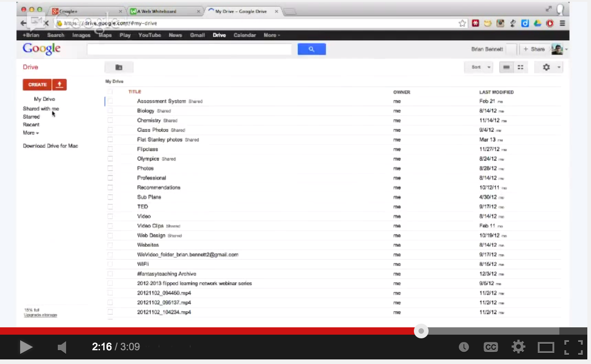The width and height of the screenshot is (591, 364).
Task: Check the Biology folder checkbox
Action: [x=110, y=111]
